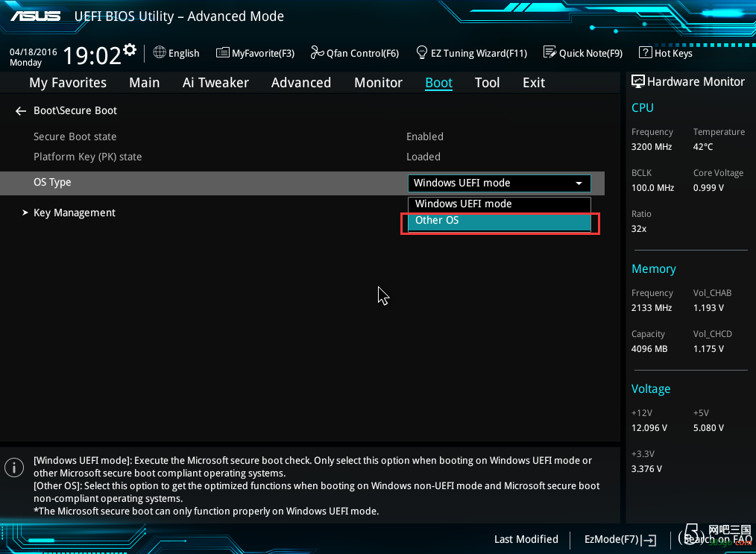Screen dimensions: 756x554
Task: Click the Hot Keys question mark icon
Action: 645,52
